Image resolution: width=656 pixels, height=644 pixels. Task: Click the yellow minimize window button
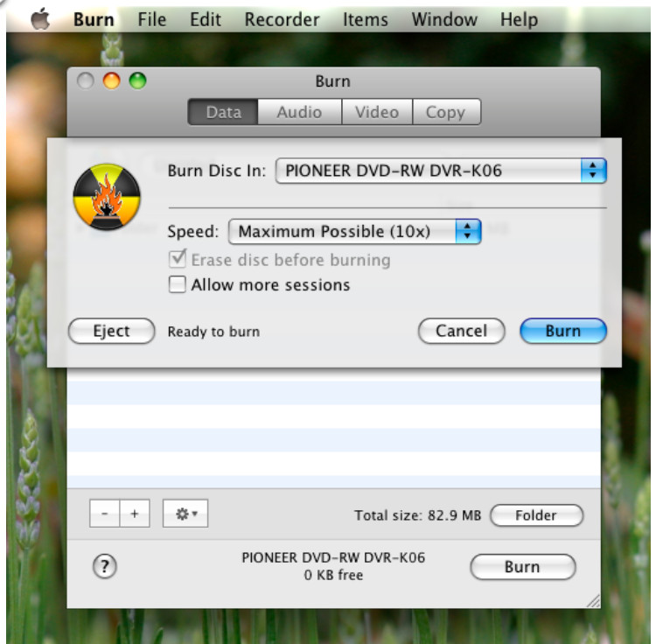click(x=112, y=80)
